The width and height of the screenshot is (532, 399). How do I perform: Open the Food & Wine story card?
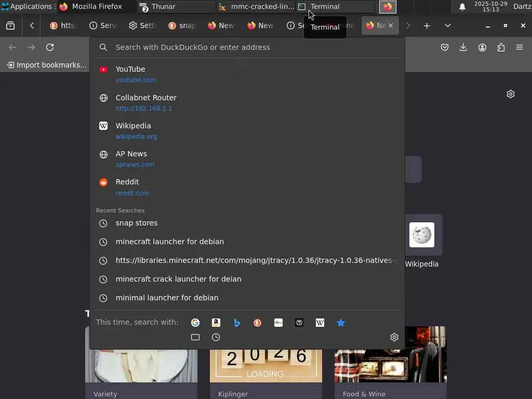click(x=391, y=363)
